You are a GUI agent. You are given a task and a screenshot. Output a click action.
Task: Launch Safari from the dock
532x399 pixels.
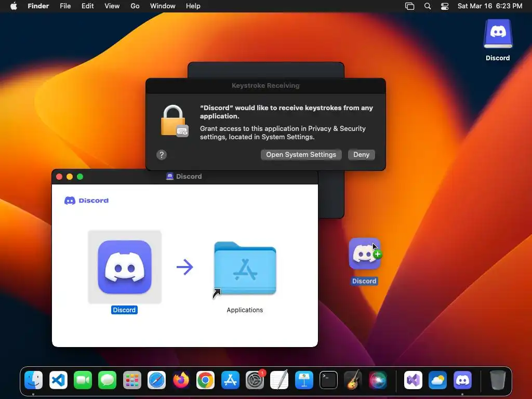[x=156, y=380]
